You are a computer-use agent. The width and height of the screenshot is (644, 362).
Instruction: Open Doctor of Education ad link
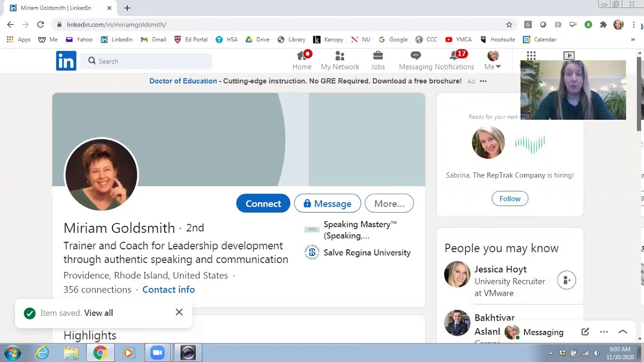pos(183,81)
